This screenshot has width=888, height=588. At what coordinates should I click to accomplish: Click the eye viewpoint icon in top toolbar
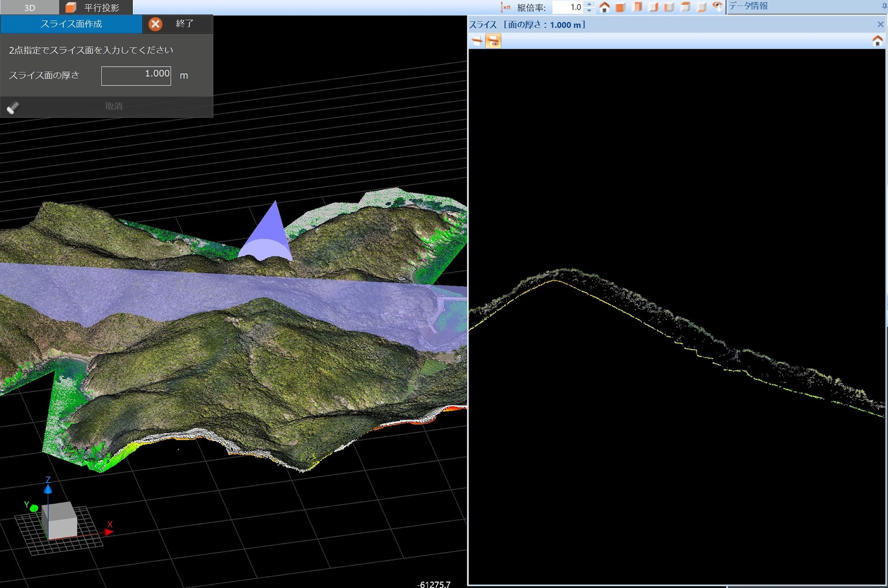(717, 7)
